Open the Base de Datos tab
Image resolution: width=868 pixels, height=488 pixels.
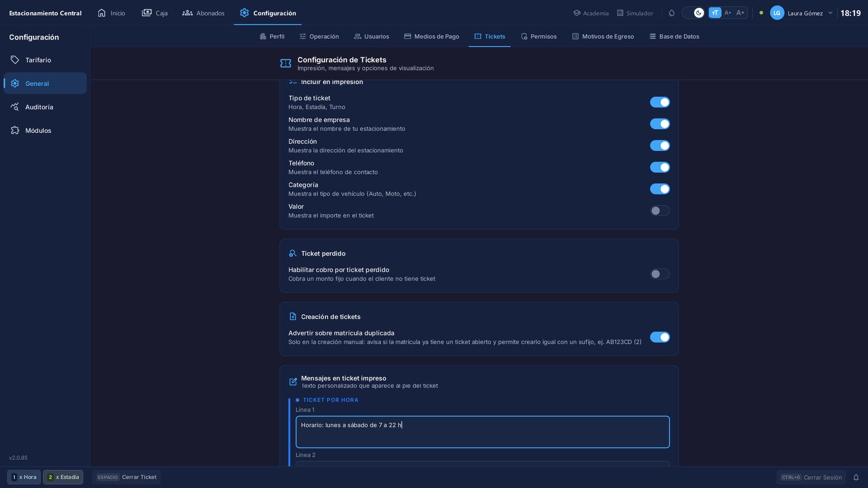(x=674, y=36)
